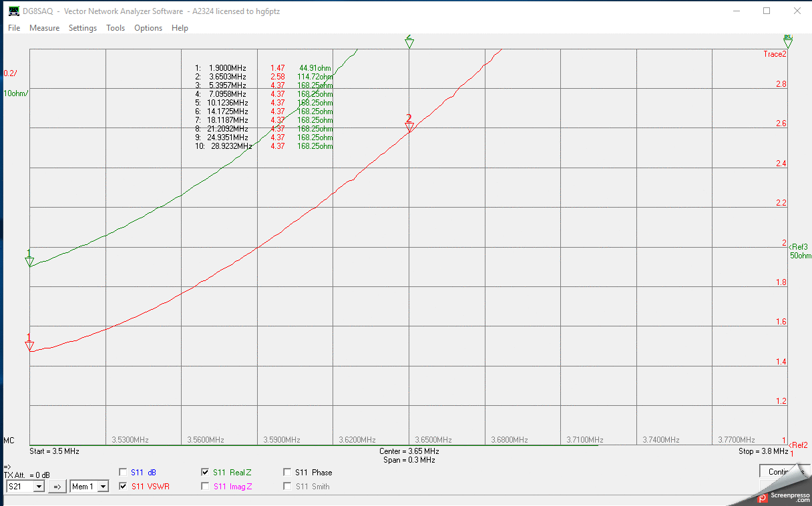812x506 pixels.
Task: Click the Ref3 50ohm reference indicator
Action: pos(799,251)
